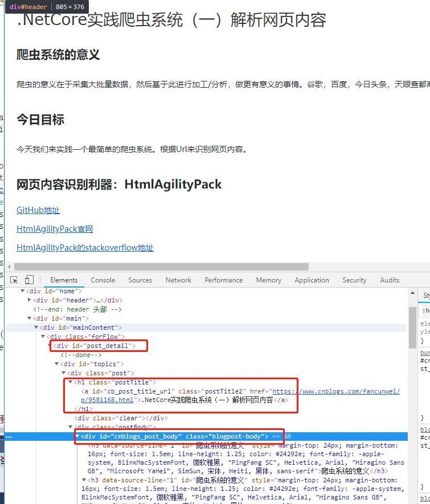The image size is (430, 504).
Task: Collapse the div id="topics" node
Action: pos(56,364)
